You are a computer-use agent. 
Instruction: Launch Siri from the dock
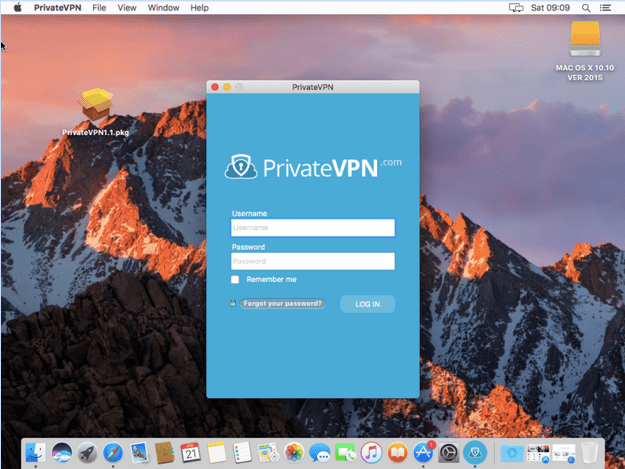point(62,453)
